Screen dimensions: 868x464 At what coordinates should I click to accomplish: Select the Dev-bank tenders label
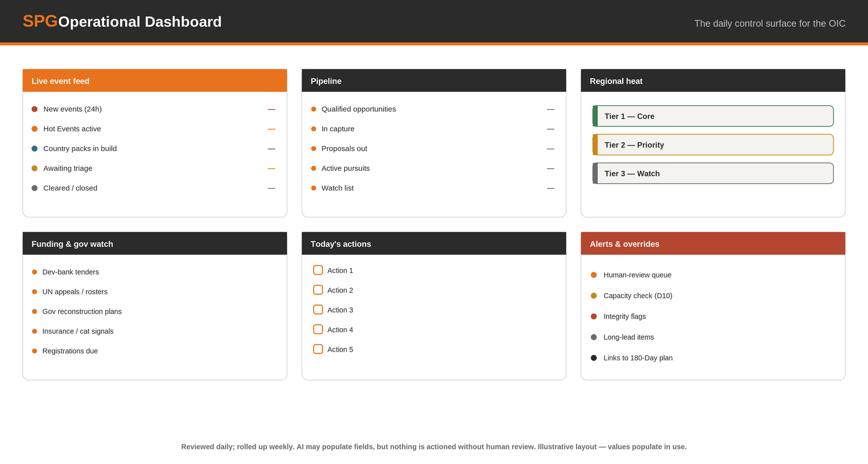(x=71, y=272)
